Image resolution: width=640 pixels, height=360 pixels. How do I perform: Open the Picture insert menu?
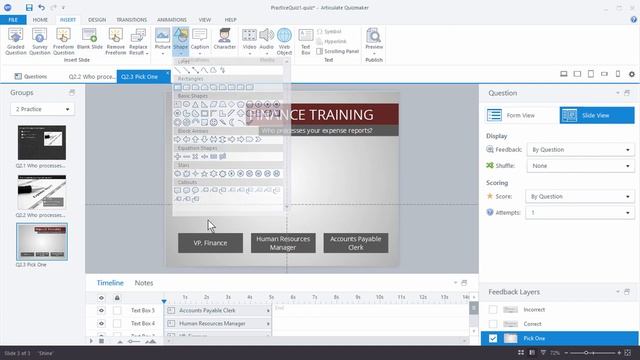(162, 41)
